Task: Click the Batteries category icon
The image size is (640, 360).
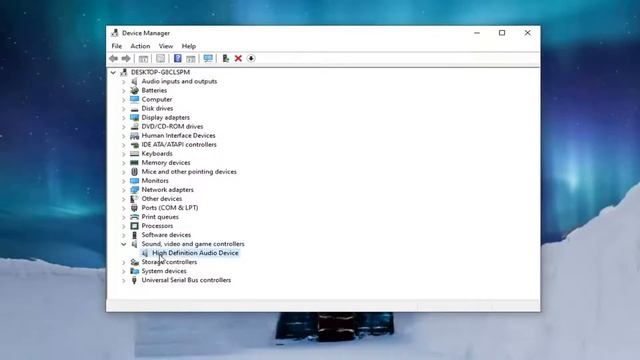Action: 134,90
